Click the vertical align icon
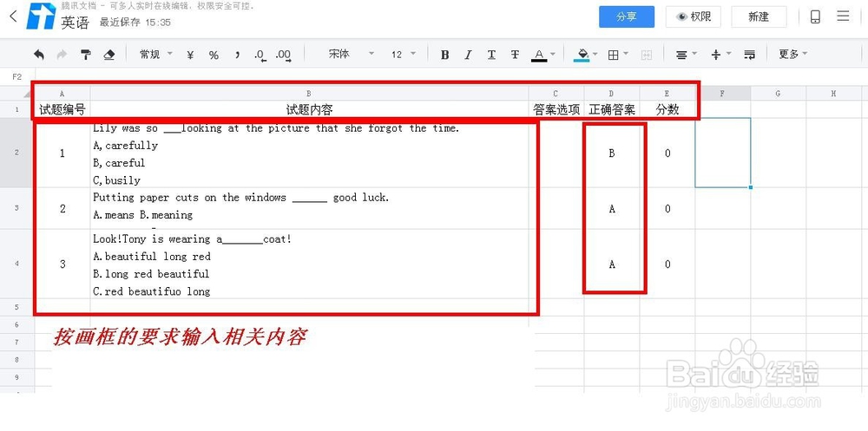Screen dimensions: 868x431 pyautogui.click(x=716, y=55)
